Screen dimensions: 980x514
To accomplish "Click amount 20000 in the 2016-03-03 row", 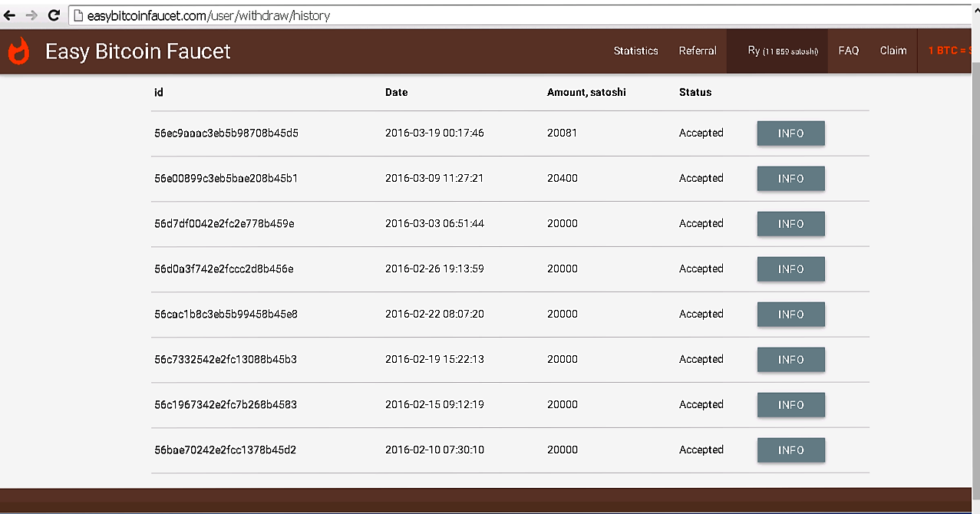I will tap(563, 223).
